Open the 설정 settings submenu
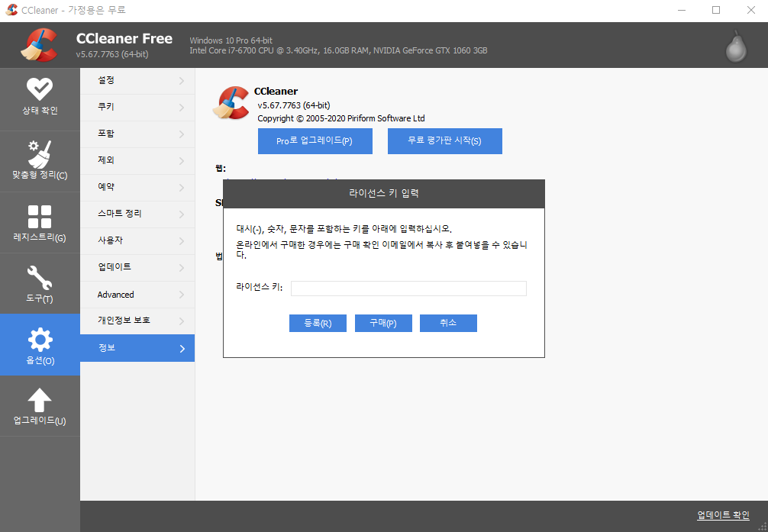Viewport: 768px width, 532px height. 137,81
